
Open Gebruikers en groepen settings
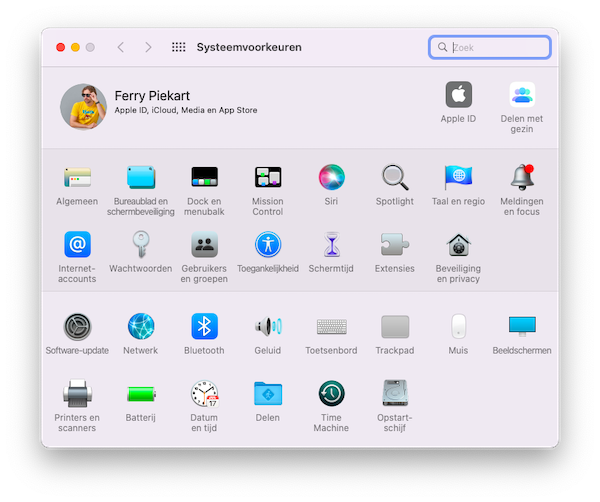[204, 244]
